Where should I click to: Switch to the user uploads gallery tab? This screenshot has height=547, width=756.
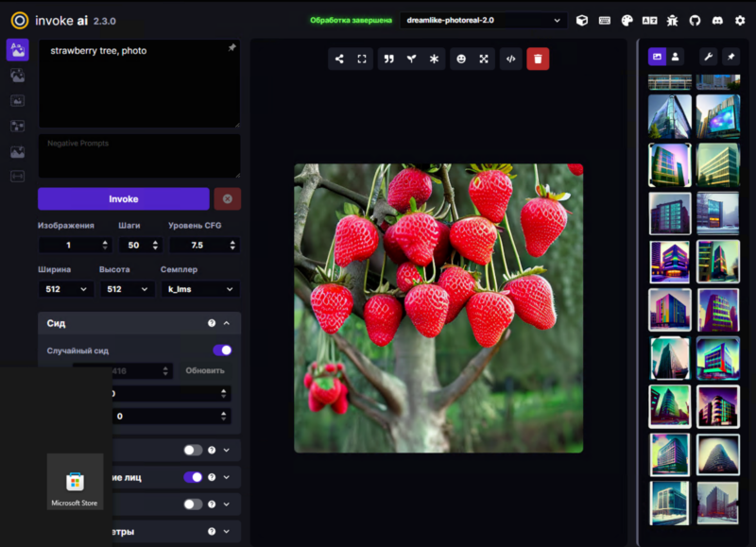click(675, 57)
